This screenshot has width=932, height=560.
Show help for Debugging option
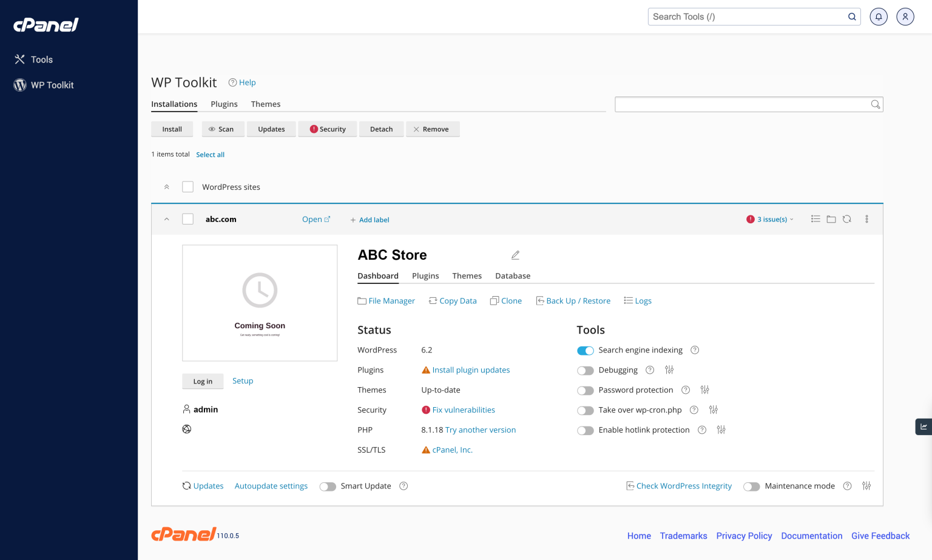click(650, 370)
